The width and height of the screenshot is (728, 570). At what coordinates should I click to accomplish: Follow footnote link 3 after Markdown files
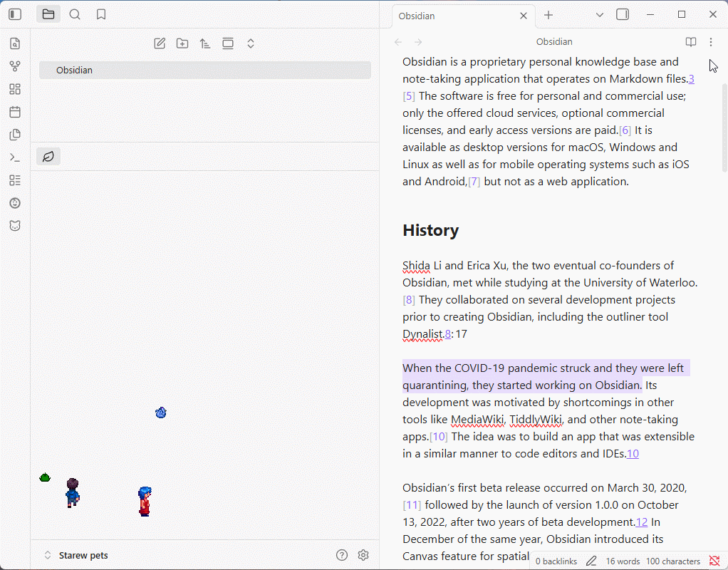coord(692,79)
